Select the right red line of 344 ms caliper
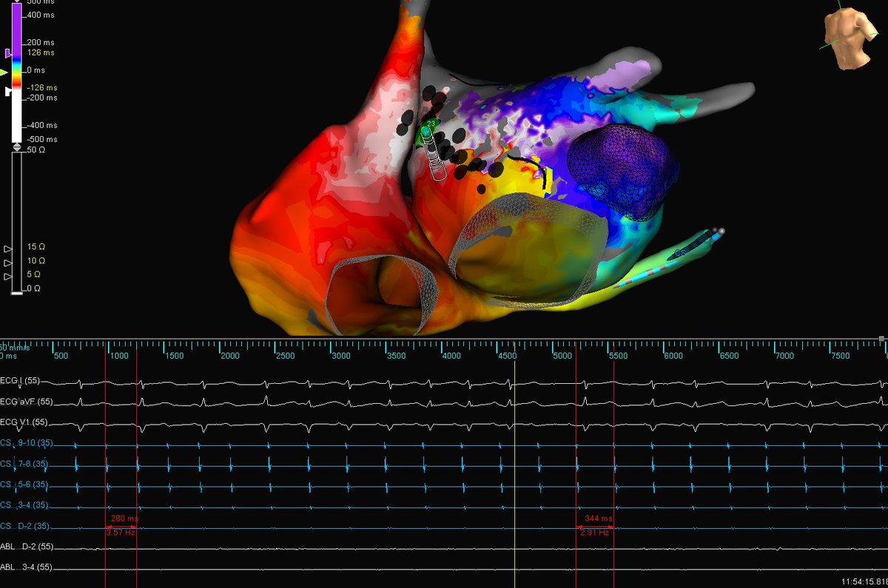The height and width of the screenshot is (588, 888). (x=614, y=466)
